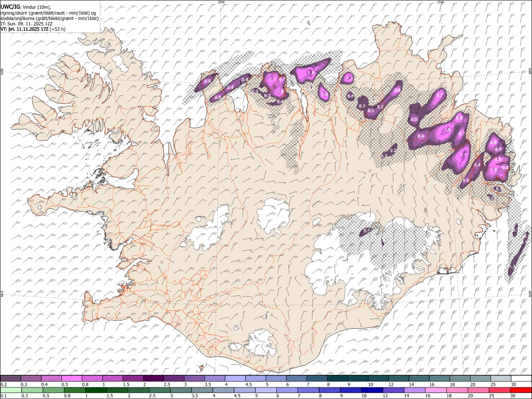
Task: Click the magenta 0.8 swatch in the upper legend
Action: 92,378
